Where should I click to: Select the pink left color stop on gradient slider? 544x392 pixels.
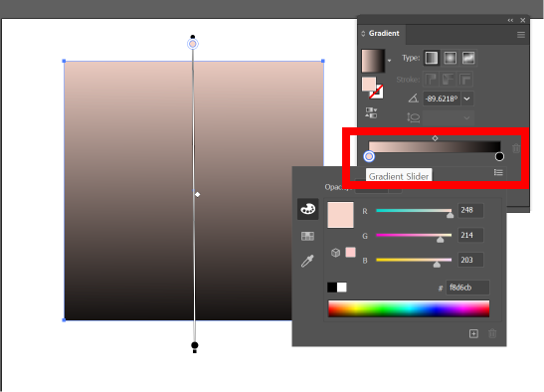(x=369, y=156)
